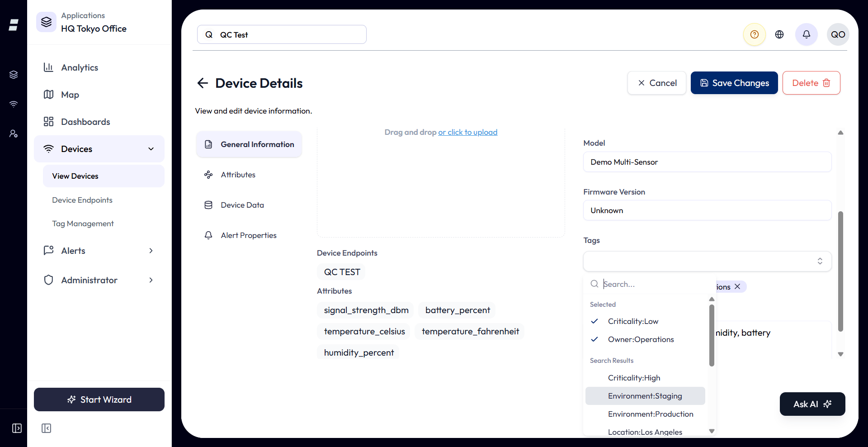Viewport: 868px width, 447px height.
Task: Click the global search field containing QC Test
Action: (x=282, y=34)
